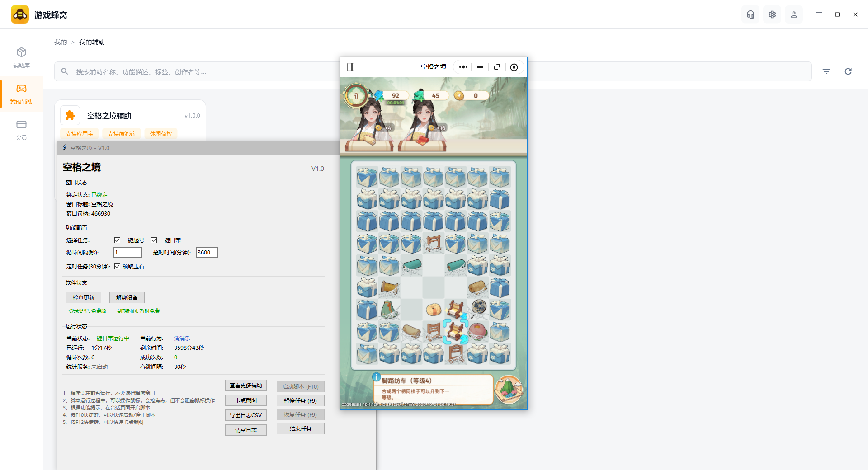Screen dimensions: 868x470
Task: Click the 循环间隔 input field
Action: pyautogui.click(x=127, y=253)
